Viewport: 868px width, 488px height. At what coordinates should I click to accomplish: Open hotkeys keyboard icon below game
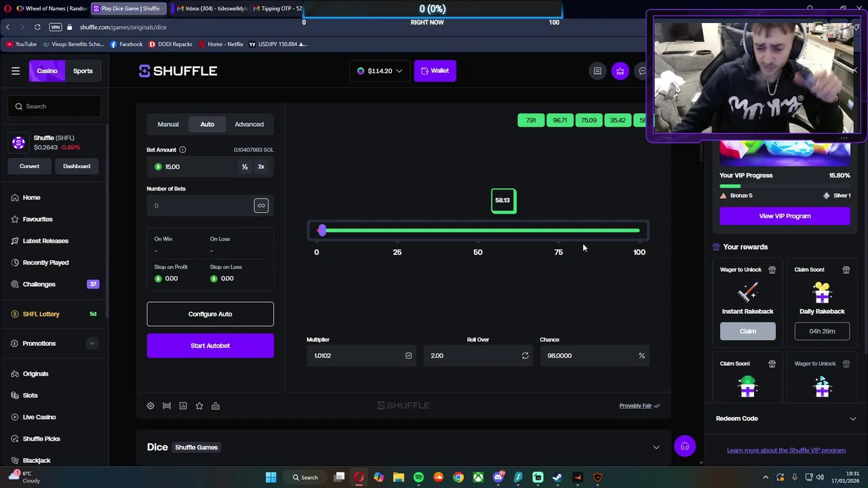(x=216, y=405)
